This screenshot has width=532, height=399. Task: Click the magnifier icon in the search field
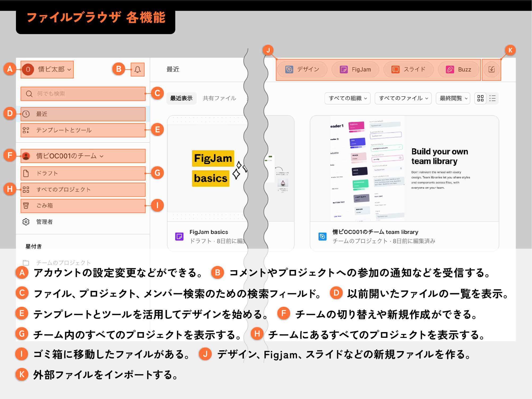(29, 94)
